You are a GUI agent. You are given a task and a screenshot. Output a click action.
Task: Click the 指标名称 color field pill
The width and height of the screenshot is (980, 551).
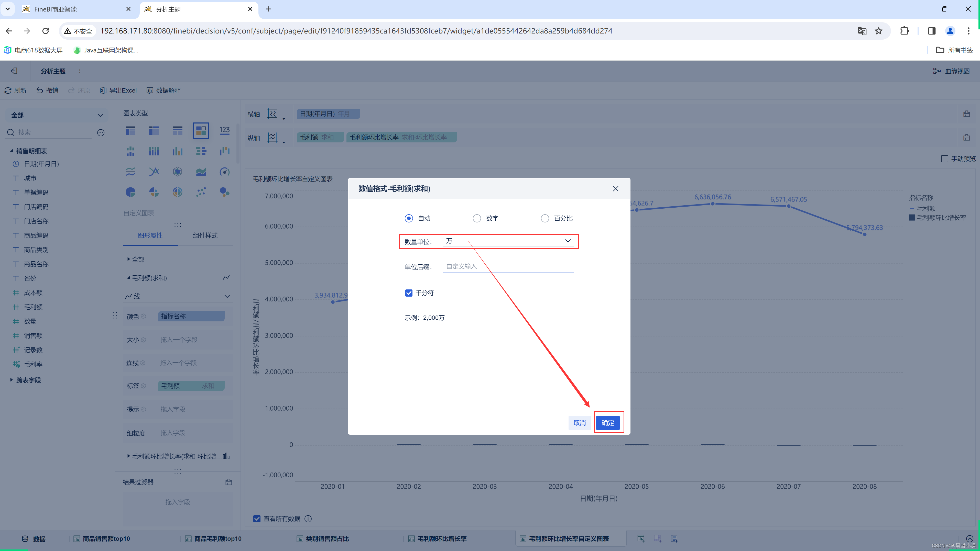click(191, 316)
